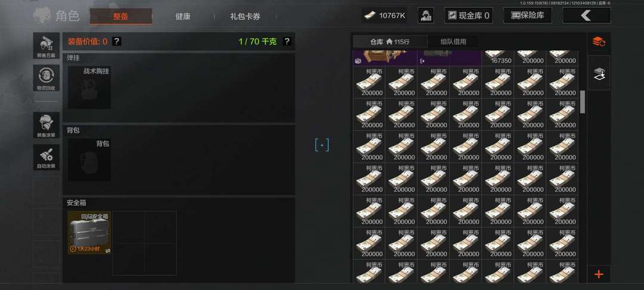Screen dimensions: 644x290
Task: Open the 装备涂装 equipment skin icon
Action: point(47,125)
